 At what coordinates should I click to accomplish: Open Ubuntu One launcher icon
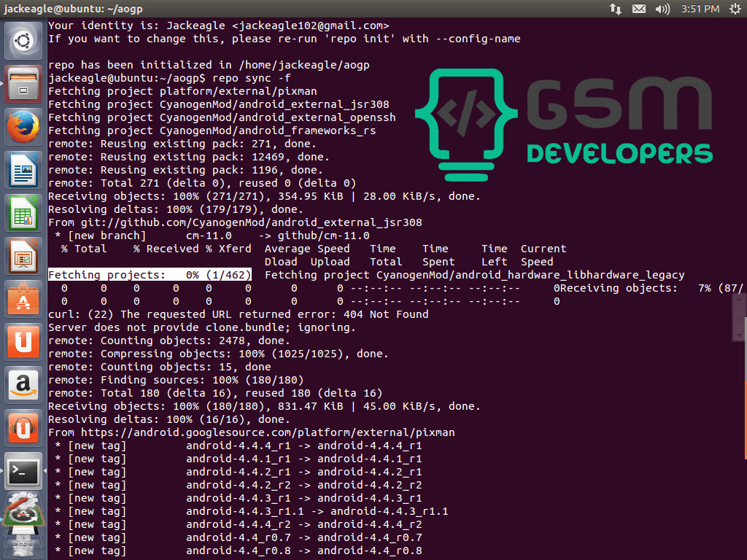coord(23,342)
